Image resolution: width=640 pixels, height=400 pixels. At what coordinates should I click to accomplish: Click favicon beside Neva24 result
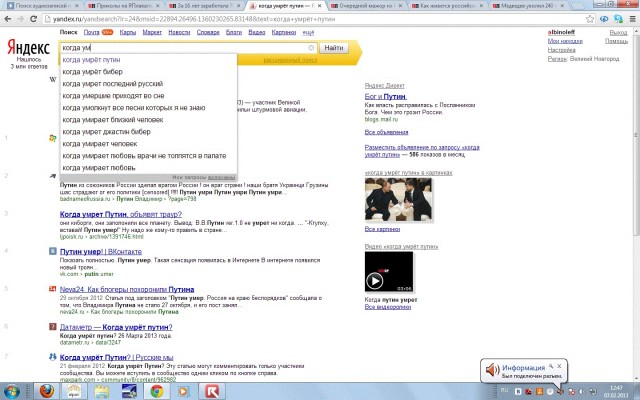click(51, 289)
